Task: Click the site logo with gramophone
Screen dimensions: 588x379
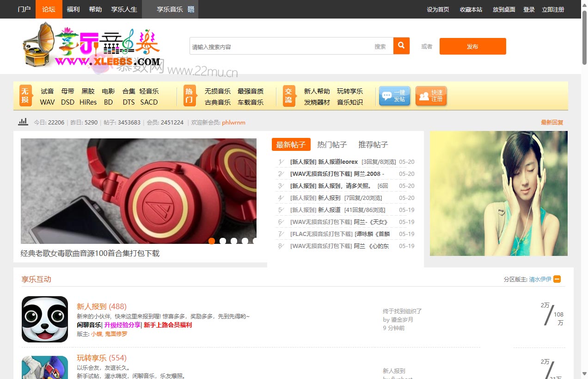Action: (91, 46)
